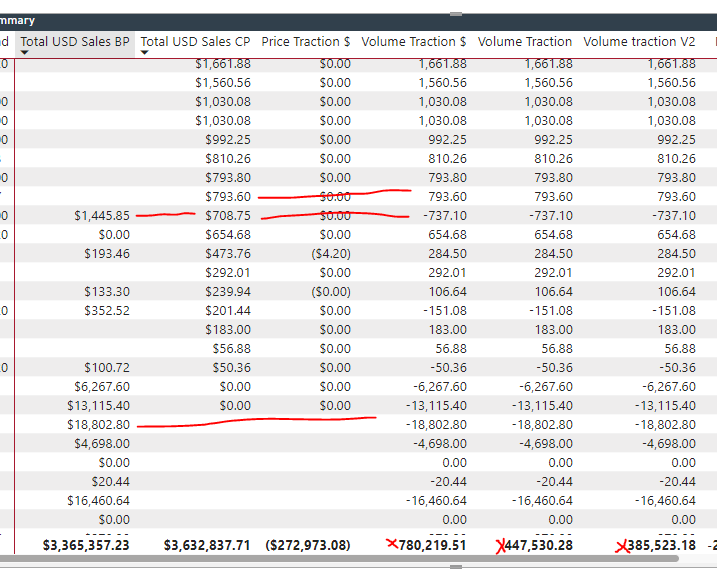Select the $239.94 Sales CP cell
Screen dimensions: 717x581
228,292
